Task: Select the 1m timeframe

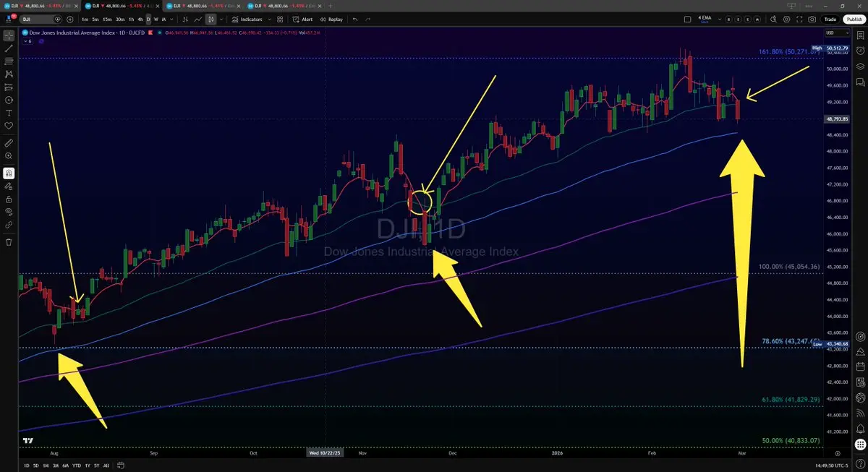Action: coord(85,20)
